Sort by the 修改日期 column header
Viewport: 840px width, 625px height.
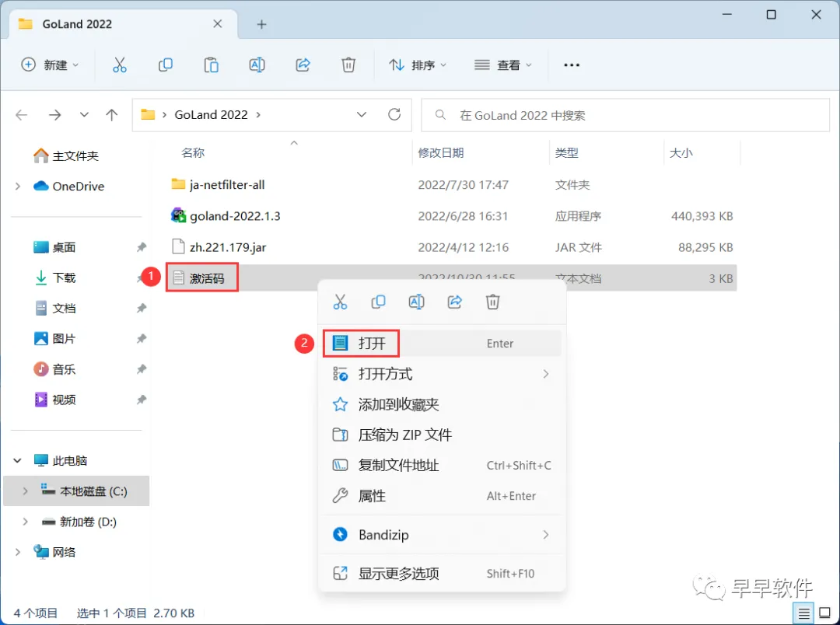click(x=441, y=152)
